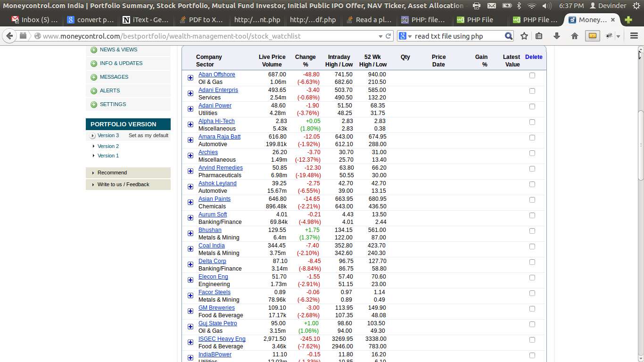Open the battery indicator in the top panel
Screen dimensions: 644x362
[507, 6]
